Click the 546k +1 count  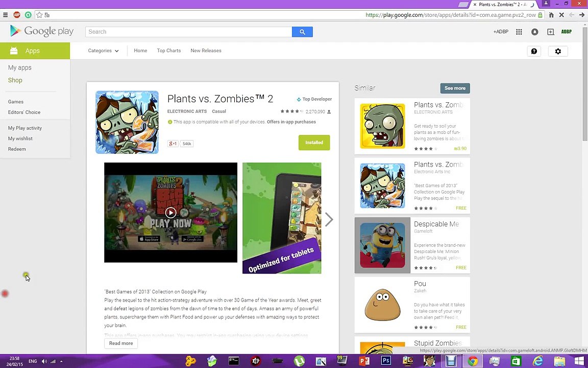tap(187, 144)
